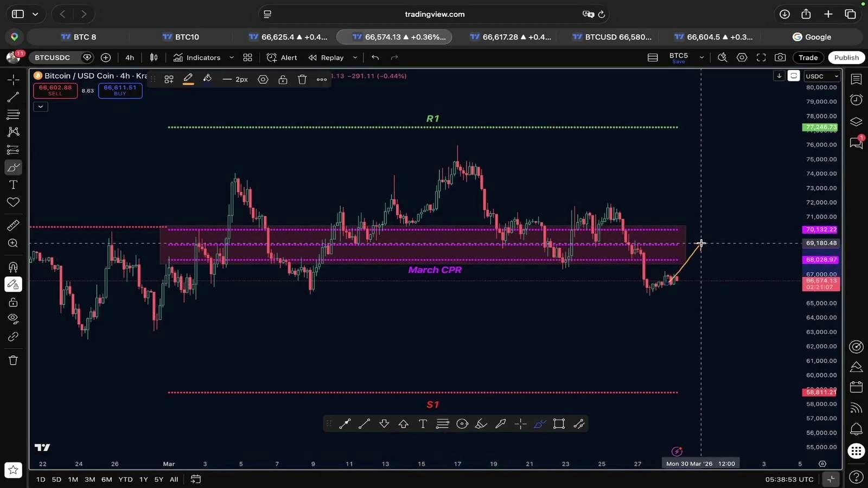Open the heart icons tool in left sidebar
This screenshot has height=488, width=868.
[13, 202]
